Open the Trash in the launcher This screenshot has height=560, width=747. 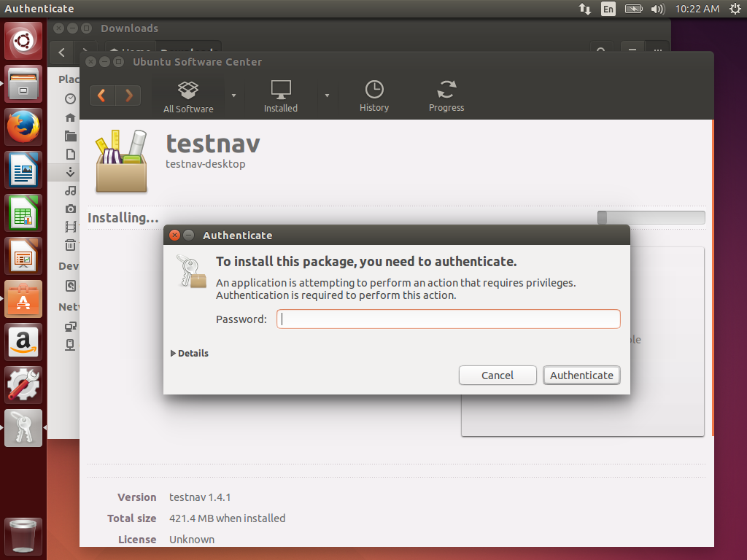coord(24,536)
